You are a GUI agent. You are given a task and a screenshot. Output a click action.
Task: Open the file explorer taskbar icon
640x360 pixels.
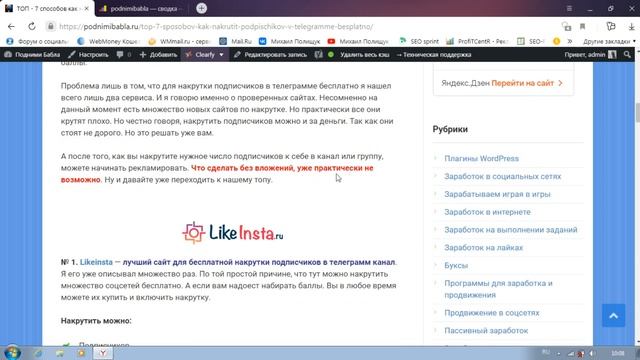(x=60, y=353)
